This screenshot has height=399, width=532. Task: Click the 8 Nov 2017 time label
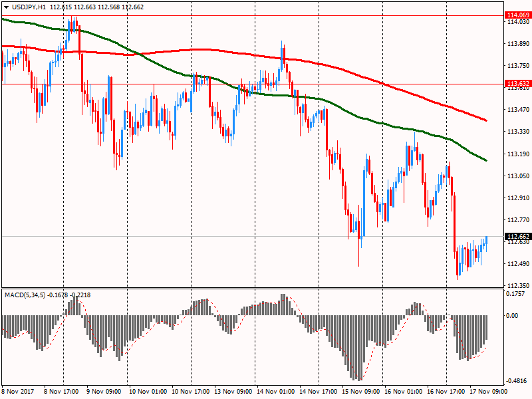(x=18, y=391)
